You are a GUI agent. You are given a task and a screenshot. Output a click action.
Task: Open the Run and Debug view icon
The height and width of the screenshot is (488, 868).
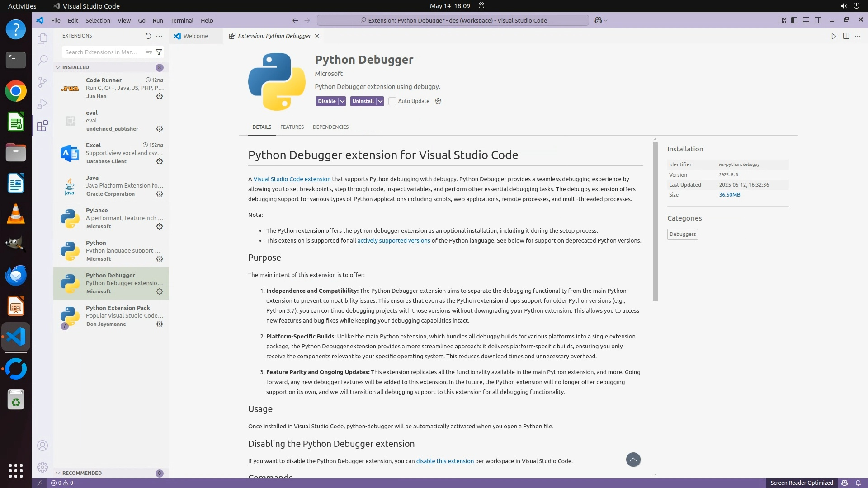42,104
